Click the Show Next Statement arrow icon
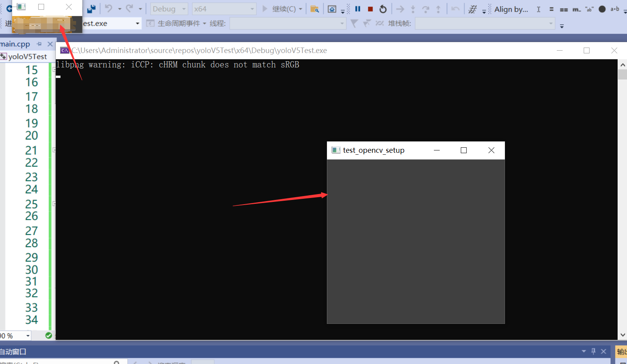The height and width of the screenshot is (364, 627). click(x=400, y=9)
